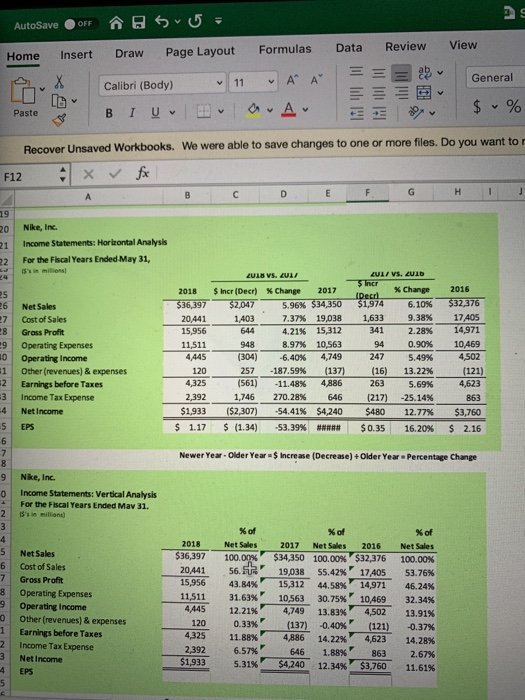Click the Home house icon in title bar
The height and width of the screenshot is (700, 525).
[116, 22]
